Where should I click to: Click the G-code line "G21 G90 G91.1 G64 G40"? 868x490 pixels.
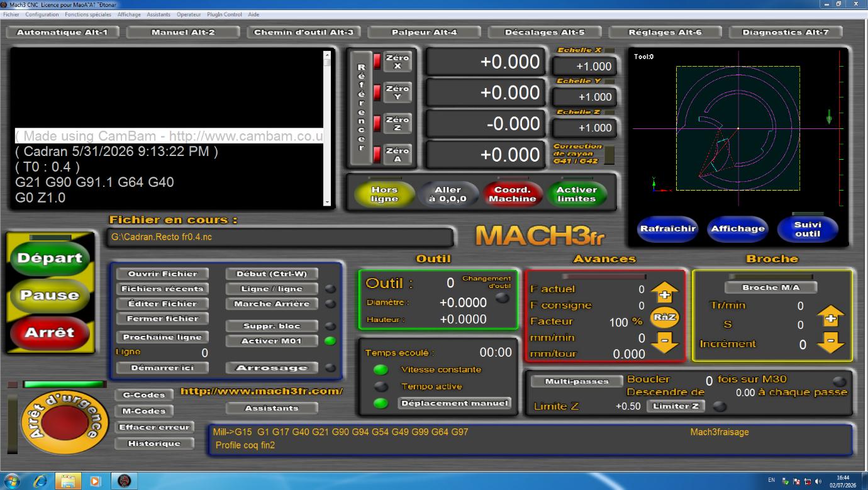pos(94,182)
